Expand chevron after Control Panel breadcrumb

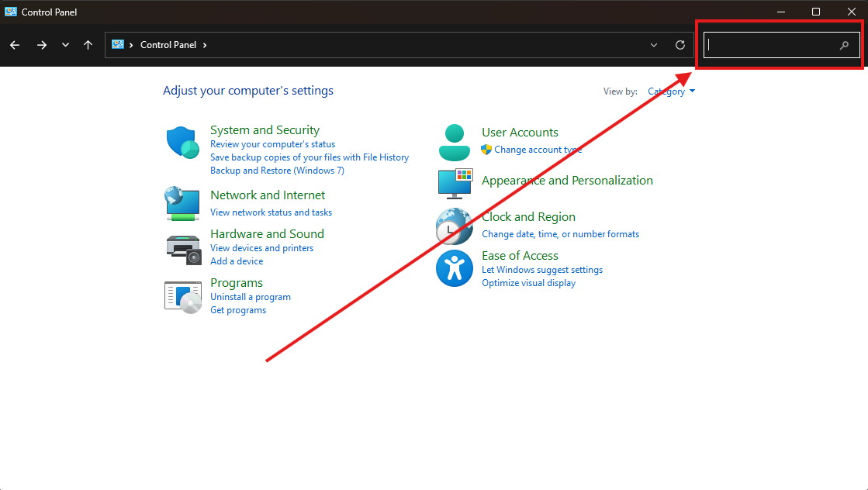click(x=205, y=45)
